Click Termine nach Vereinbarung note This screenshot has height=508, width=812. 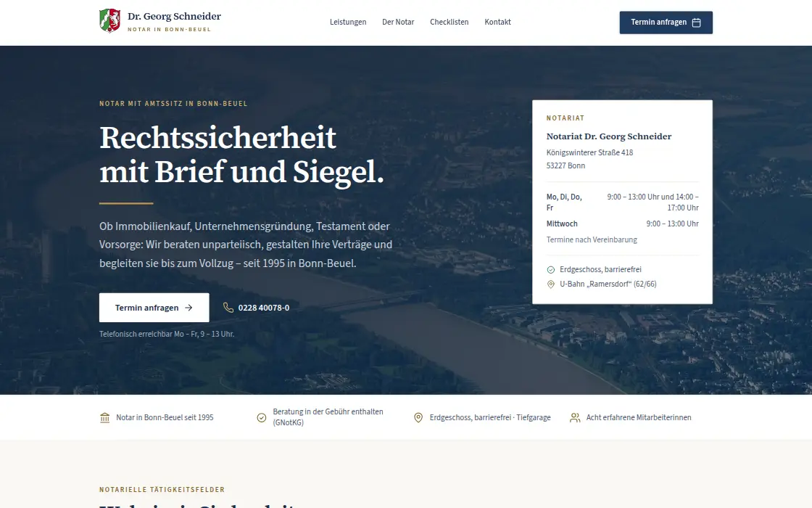(592, 239)
